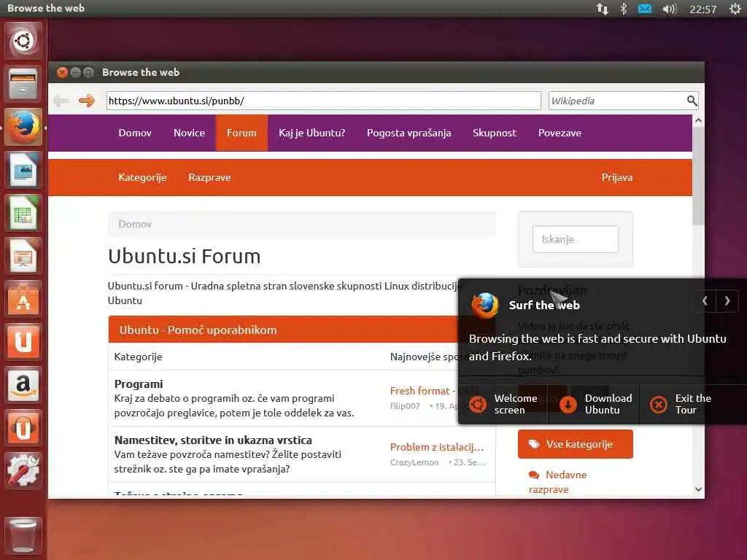747x560 pixels.
Task: Open Ubuntu One Music in the launcher
Action: (x=23, y=427)
